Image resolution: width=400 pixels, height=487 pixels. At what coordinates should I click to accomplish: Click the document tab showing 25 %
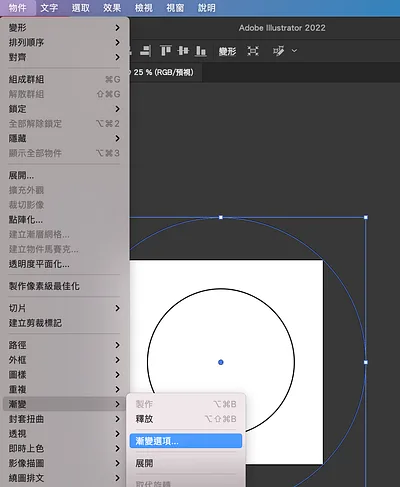coord(163,72)
